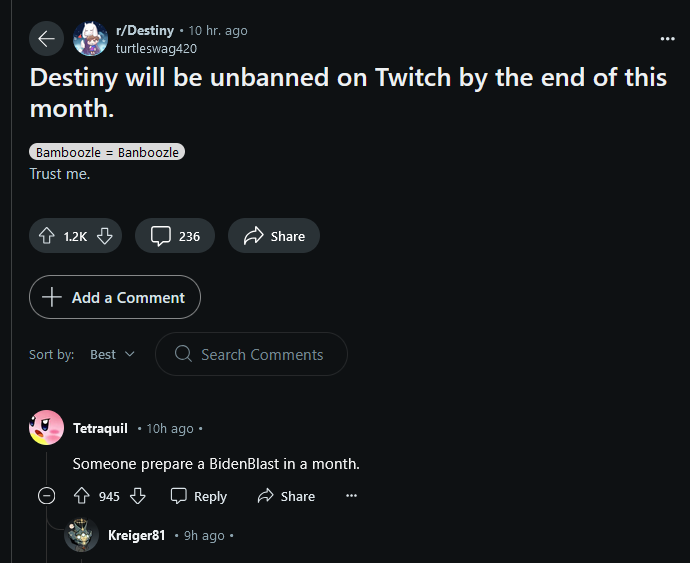Open Kreiger81's profile from username

pyautogui.click(x=136, y=535)
